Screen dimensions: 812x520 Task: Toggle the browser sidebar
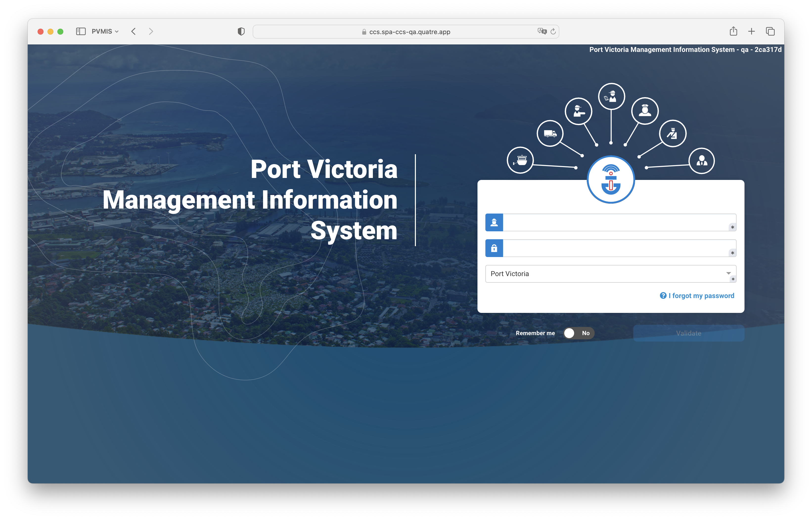pos(81,31)
